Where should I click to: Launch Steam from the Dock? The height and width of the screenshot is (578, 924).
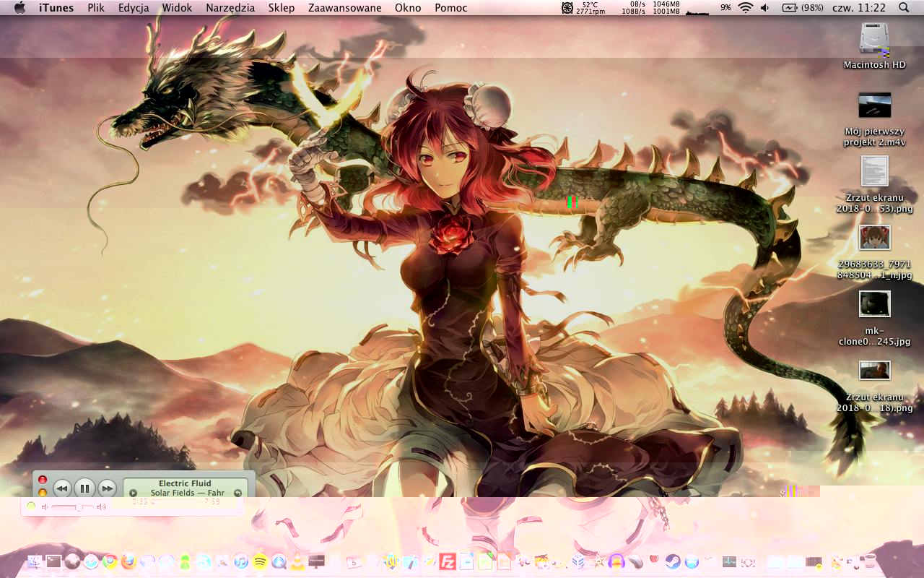click(673, 561)
